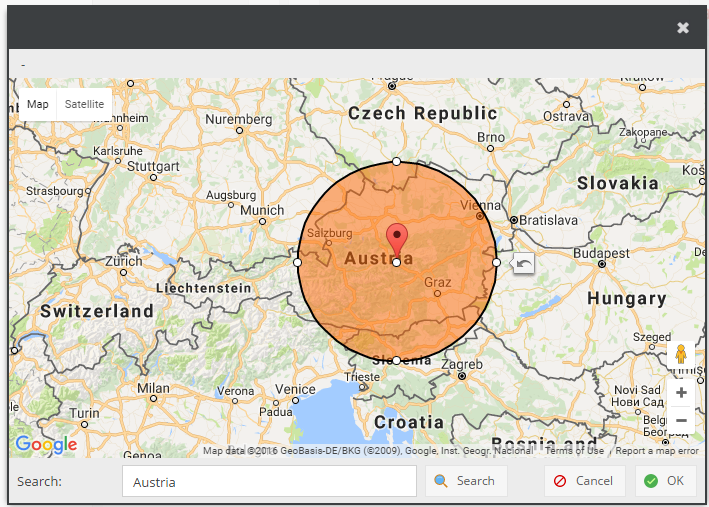Switch to the Satellite map view

(x=84, y=104)
